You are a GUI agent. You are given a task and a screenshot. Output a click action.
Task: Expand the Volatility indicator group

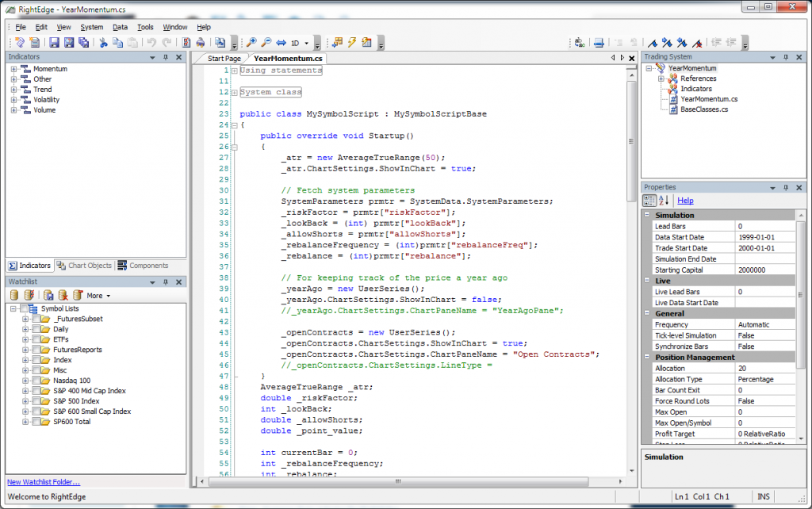tap(13, 100)
